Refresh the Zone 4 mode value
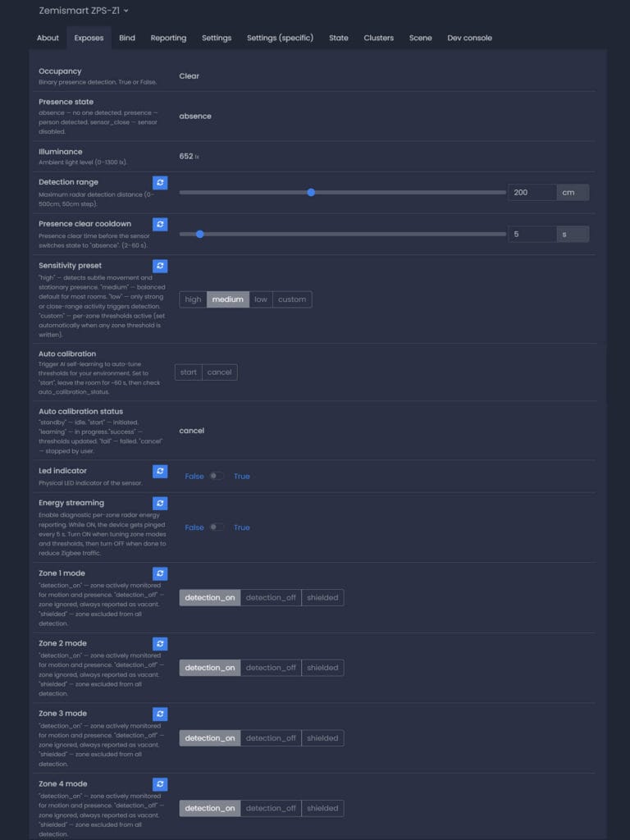The image size is (630, 840). click(160, 784)
